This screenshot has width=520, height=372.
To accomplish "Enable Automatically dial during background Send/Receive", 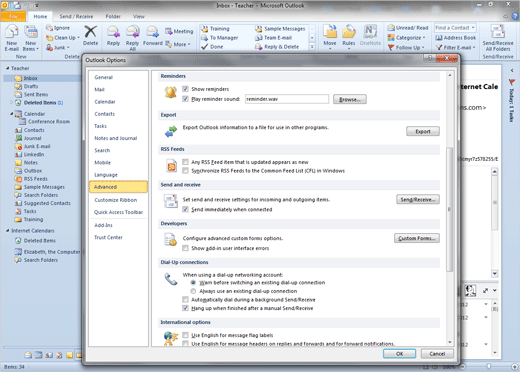I will [186, 299].
